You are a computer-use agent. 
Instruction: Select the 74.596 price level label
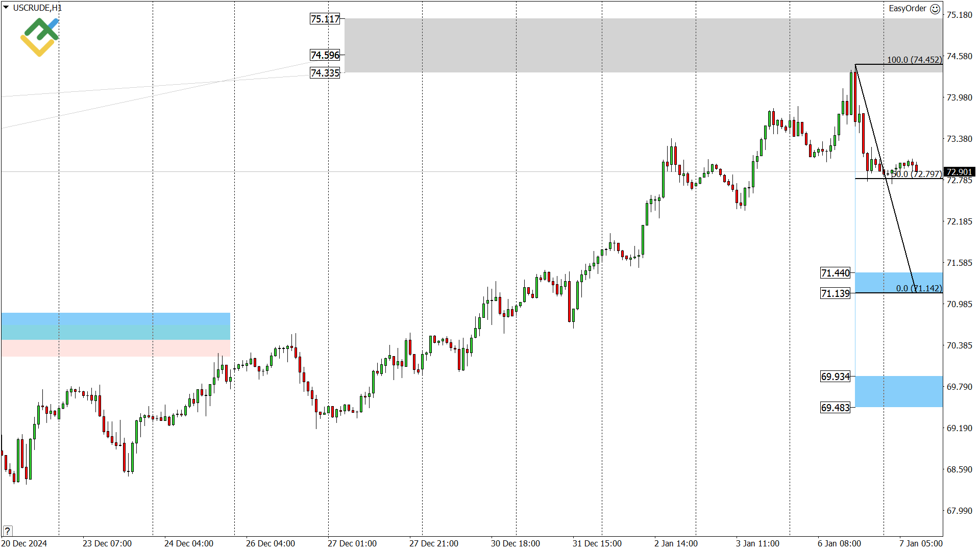click(325, 55)
